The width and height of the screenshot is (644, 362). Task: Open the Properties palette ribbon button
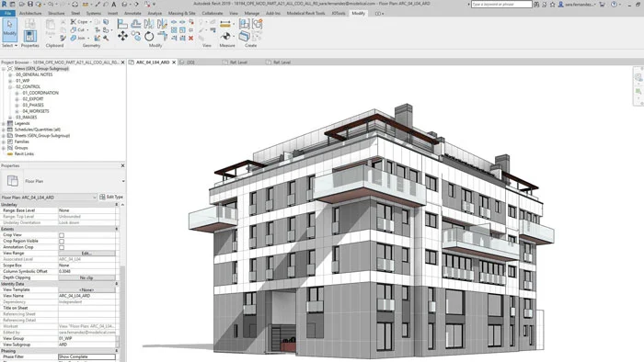pyautogui.click(x=29, y=36)
